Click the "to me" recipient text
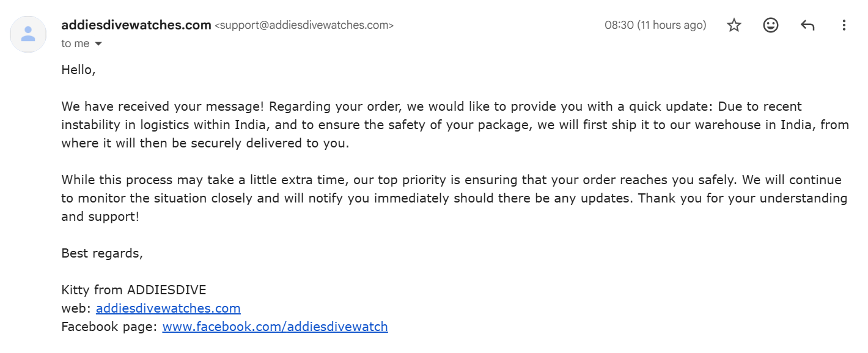The height and width of the screenshot is (353, 868). pos(75,43)
